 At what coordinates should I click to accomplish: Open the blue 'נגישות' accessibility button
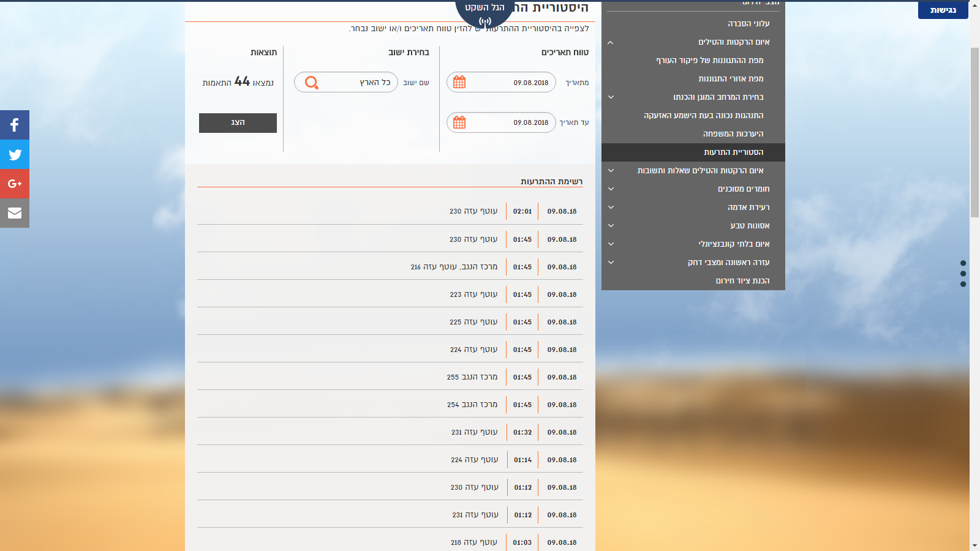943,10
